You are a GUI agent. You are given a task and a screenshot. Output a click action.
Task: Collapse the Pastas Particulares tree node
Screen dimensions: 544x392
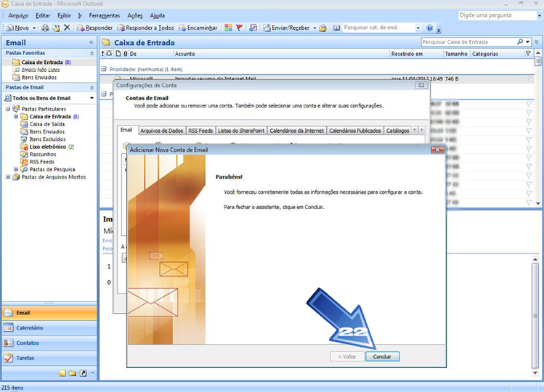tap(8, 109)
